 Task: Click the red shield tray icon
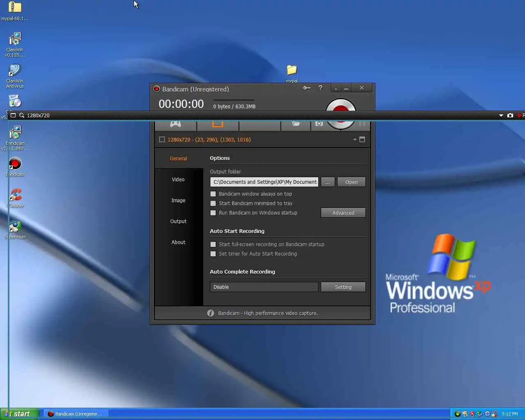(472, 414)
